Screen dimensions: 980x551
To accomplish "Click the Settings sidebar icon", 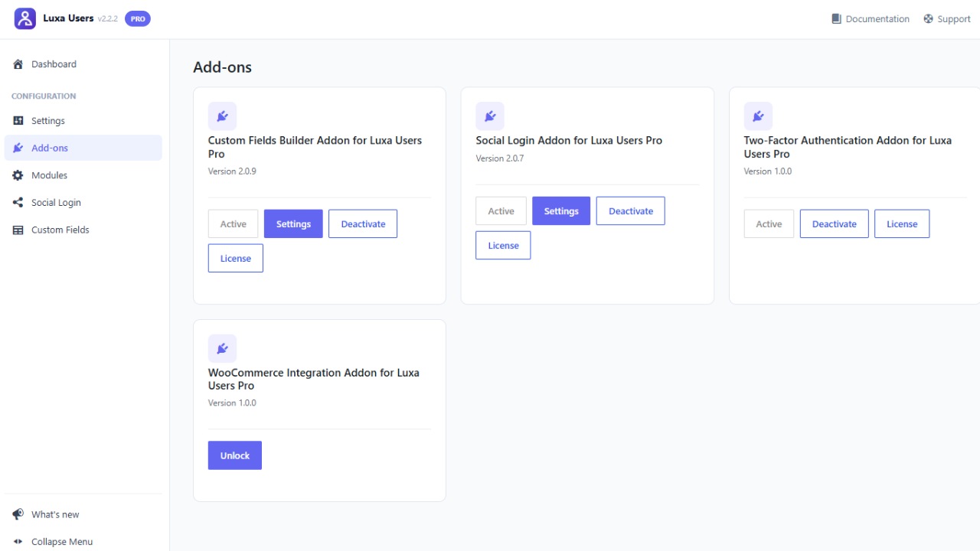I will pyautogui.click(x=18, y=121).
